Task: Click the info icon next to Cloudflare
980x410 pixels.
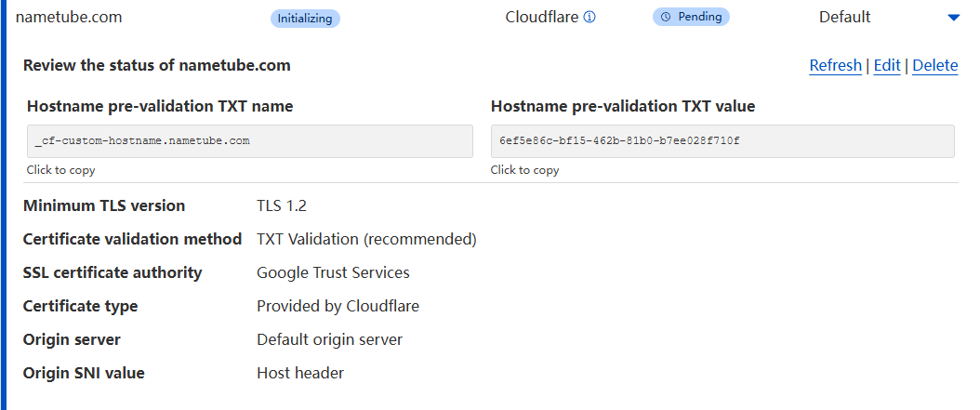Action: click(x=589, y=17)
